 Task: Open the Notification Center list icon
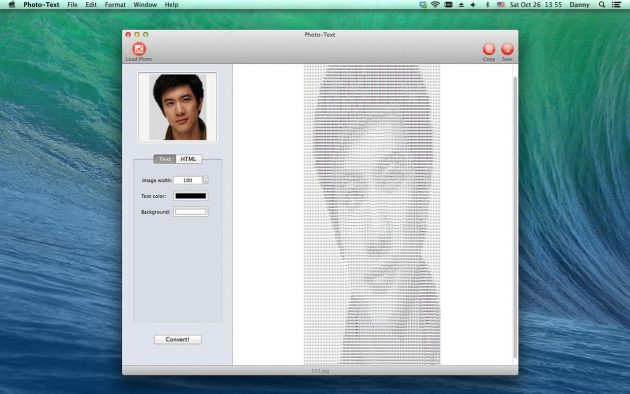[x=616, y=5]
